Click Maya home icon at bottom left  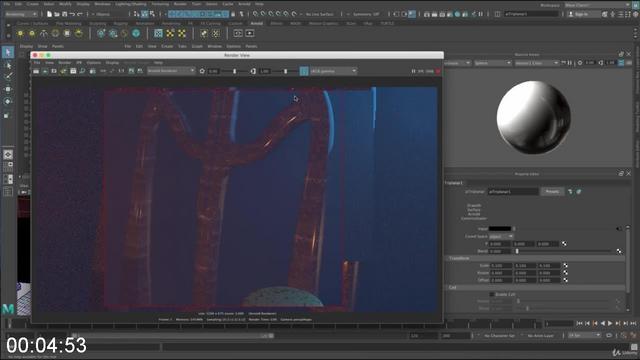pos(8,309)
